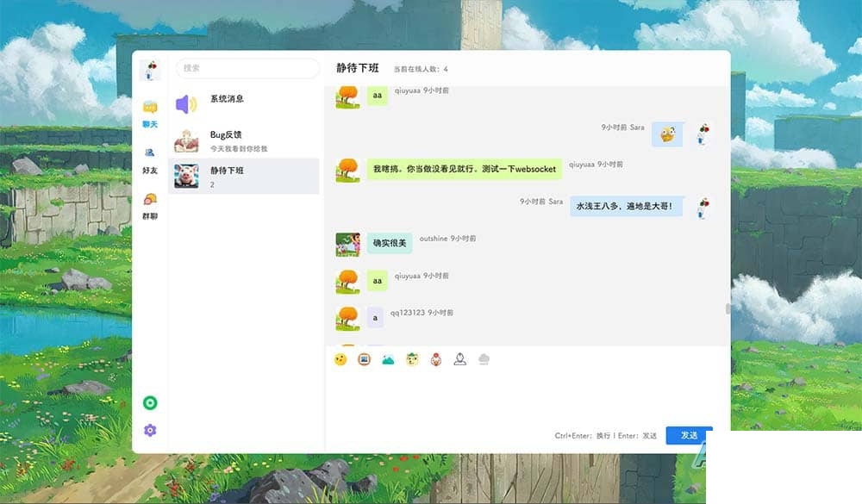
Task: Select the 静待下班 conversation
Action: tap(244, 177)
